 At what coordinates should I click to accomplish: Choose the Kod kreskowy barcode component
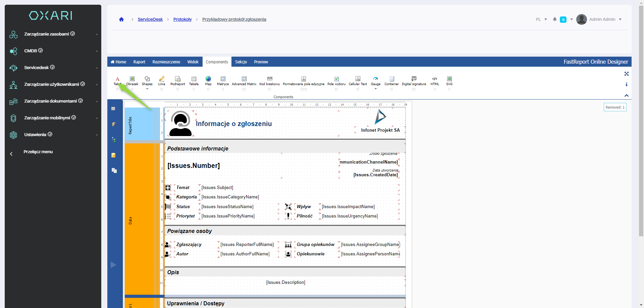tap(269, 80)
